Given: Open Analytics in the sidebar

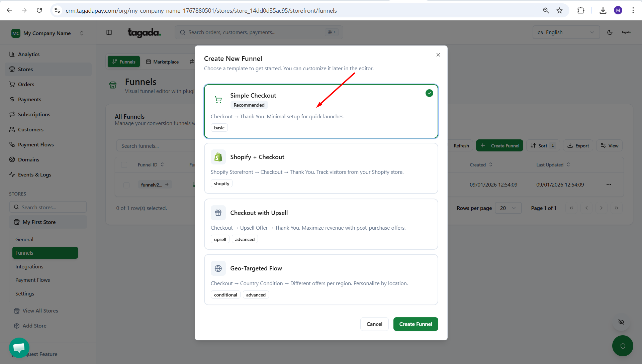Looking at the screenshot, I should tap(29, 54).
